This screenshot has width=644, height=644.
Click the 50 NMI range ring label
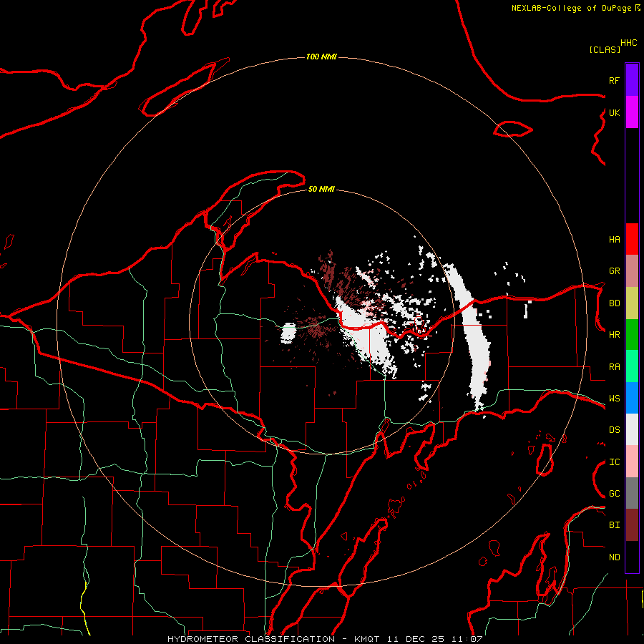coord(321,189)
